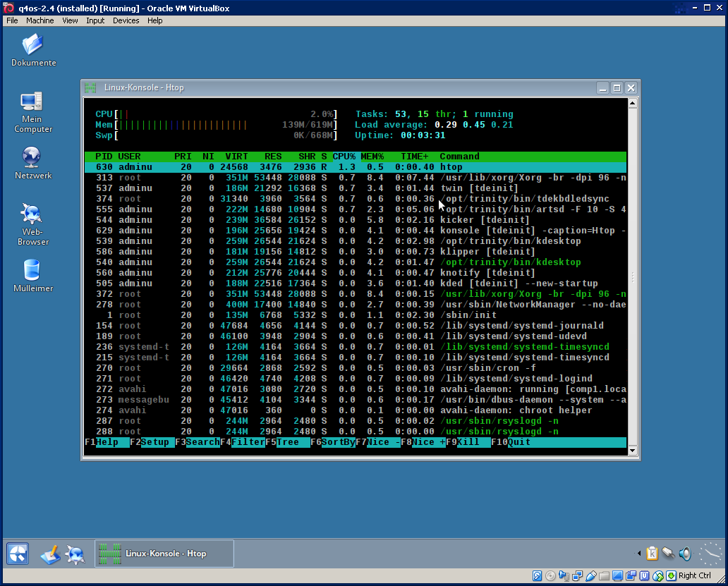Viewport: 728px width, 586px height.
Task: Click the F10 Quit button in htop
Action: (518, 442)
